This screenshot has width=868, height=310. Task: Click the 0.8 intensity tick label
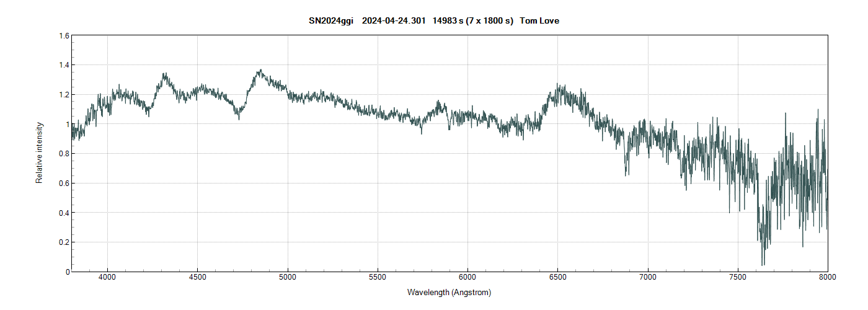point(64,154)
